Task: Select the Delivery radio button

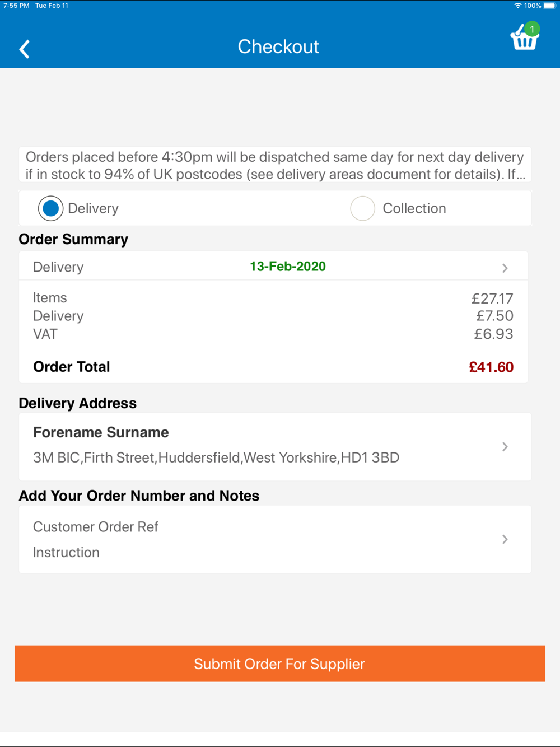Action: tap(50, 208)
